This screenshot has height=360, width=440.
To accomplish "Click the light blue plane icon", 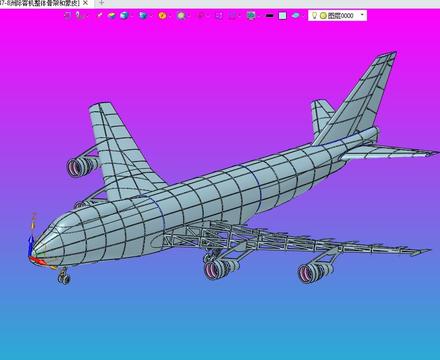I will tap(295, 15).
